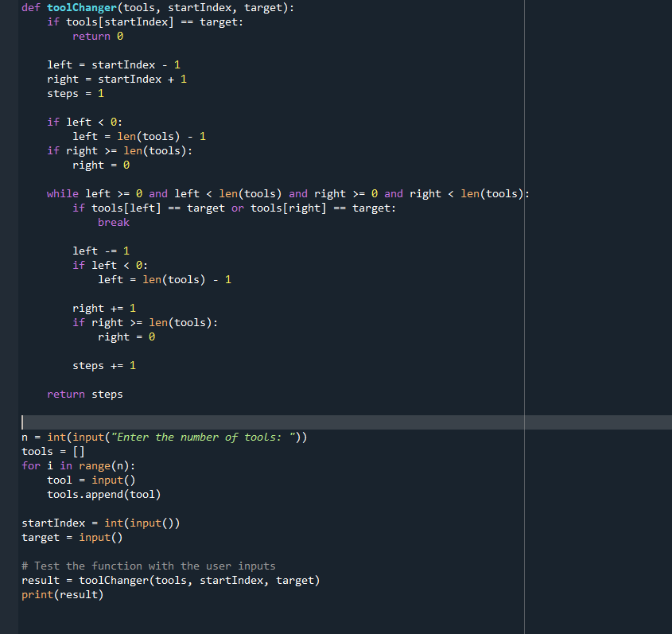The width and height of the screenshot is (672, 634).
Task: Place cursor on 'left = startIndex - 1' line
Action: pos(114,65)
